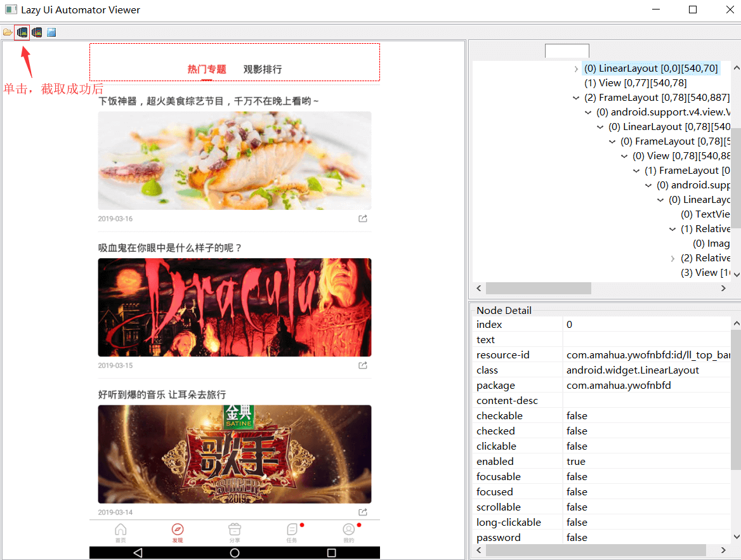Click the password property label
The height and width of the screenshot is (560, 741).
coord(499,537)
